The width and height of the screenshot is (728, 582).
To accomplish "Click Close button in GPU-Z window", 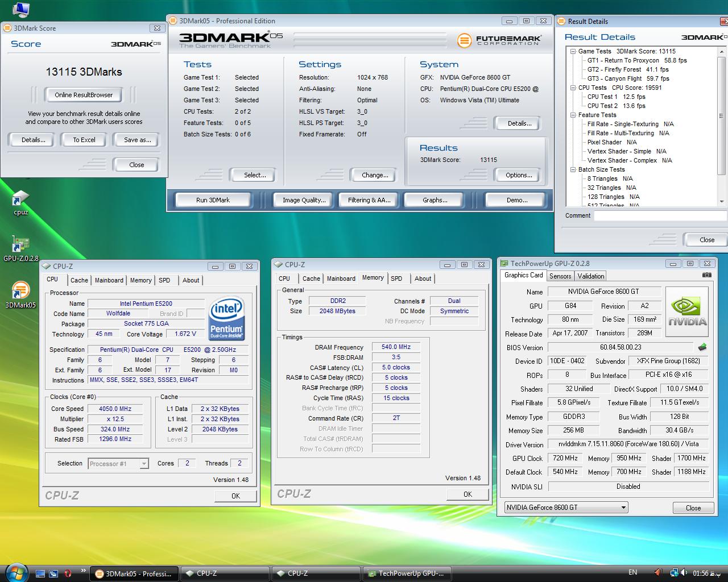I will (693, 508).
